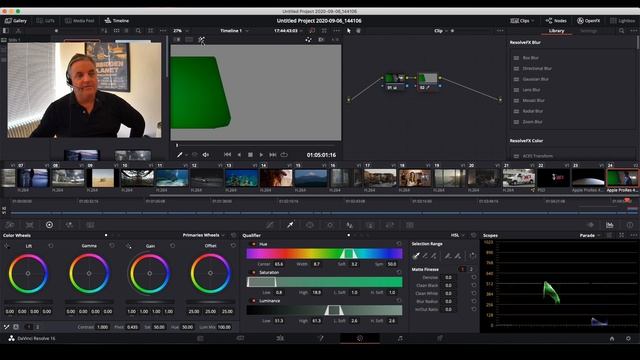The image size is (640, 360).
Task: Play clip in reverse
Action: (239, 155)
